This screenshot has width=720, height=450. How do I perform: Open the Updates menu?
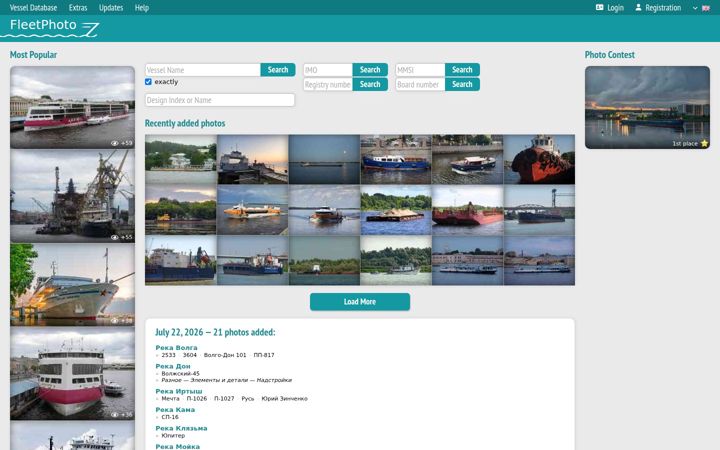(111, 7)
